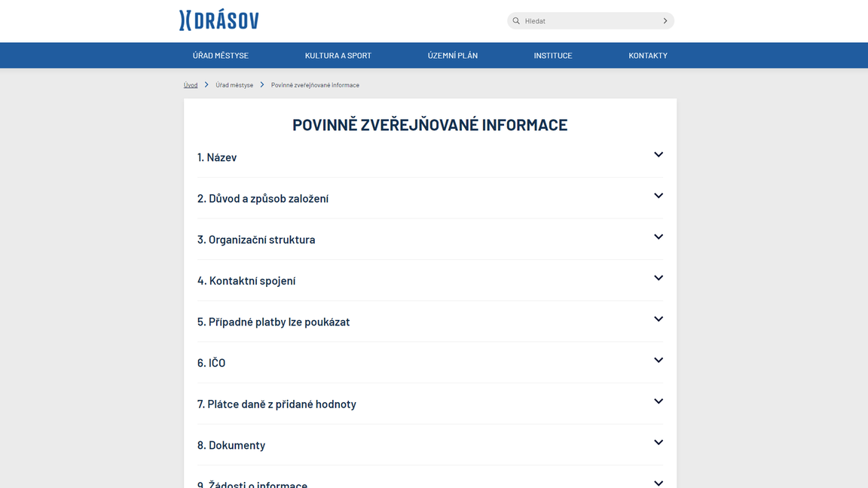Click the arrow icon to submit search
The height and width of the screenshot is (488, 868).
(x=664, y=20)
